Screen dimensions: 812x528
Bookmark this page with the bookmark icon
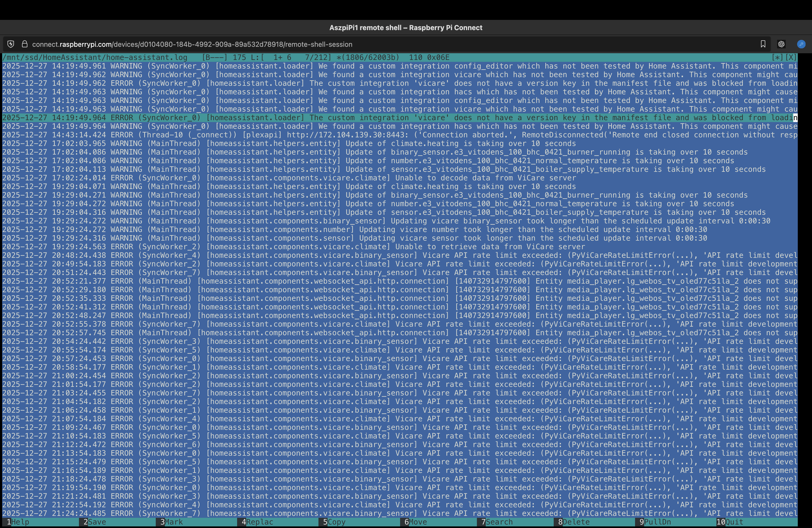pos(763,44)
